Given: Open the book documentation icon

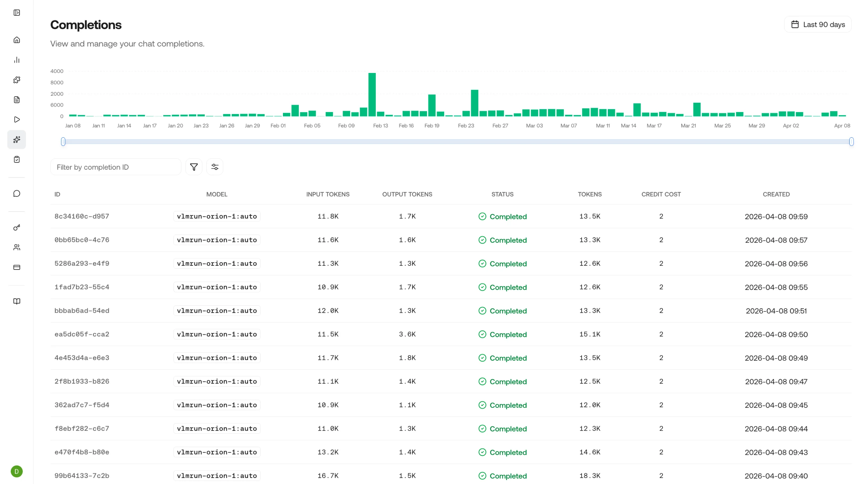Looking at the screenshot, I should tap(17, 301).
